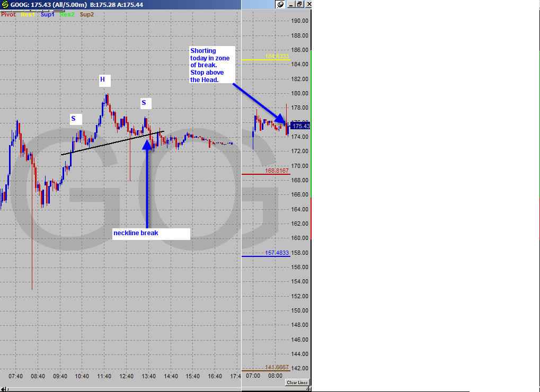The image size is (540, 392).
Task: Select the 'neckline break' annotation box
Action: coord(151,233)
